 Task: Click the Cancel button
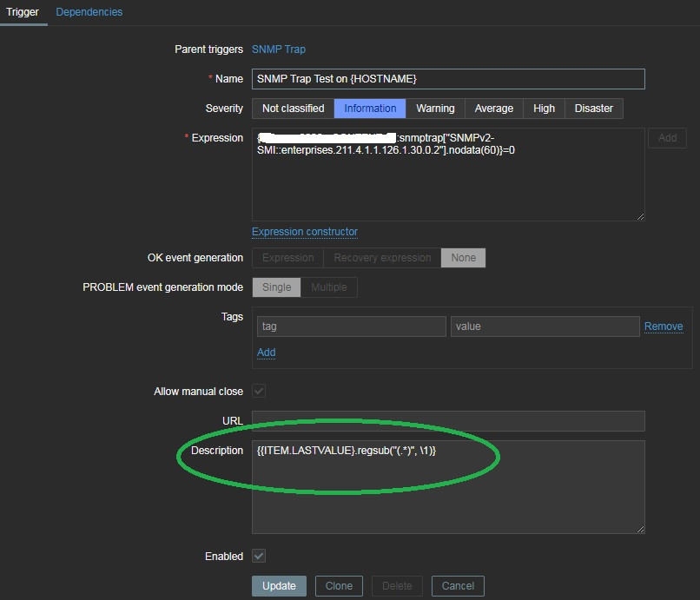[x=458, y=586]
